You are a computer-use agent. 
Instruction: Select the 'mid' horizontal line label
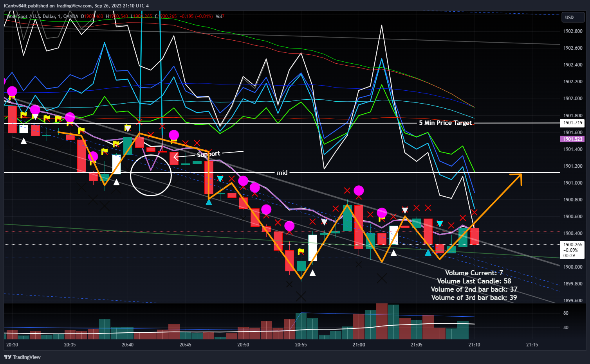click(x=282, y=172)
